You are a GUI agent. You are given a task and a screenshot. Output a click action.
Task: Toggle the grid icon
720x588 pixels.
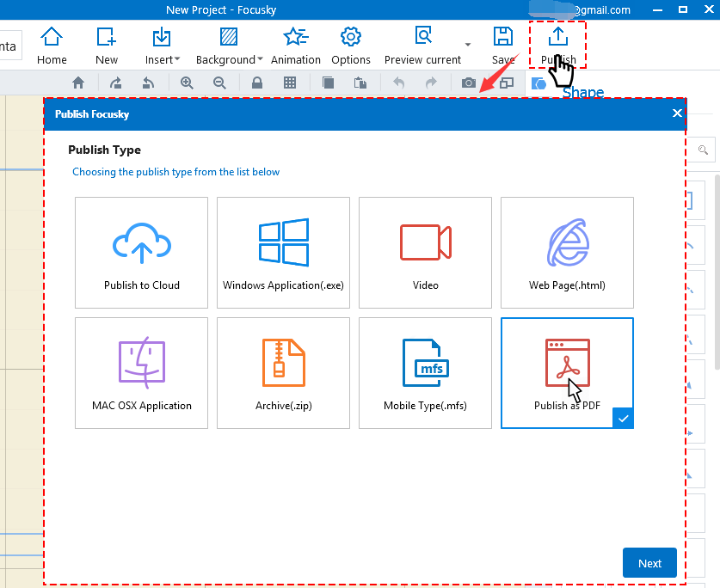(290, 83)
